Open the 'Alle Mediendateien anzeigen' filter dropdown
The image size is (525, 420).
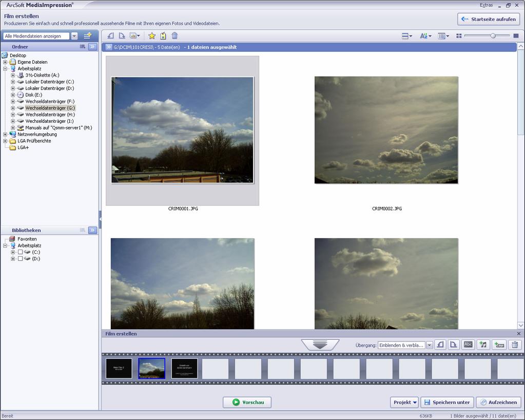(x=74, y=36)
